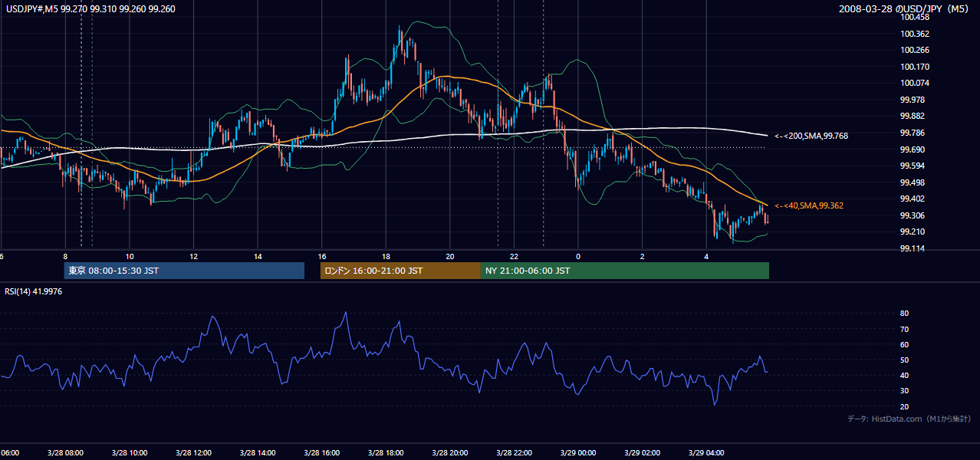This screenshot has width=980, height=460.
Task: Click price level 99.498 on the axis
Action: click(x=912, y=182)
